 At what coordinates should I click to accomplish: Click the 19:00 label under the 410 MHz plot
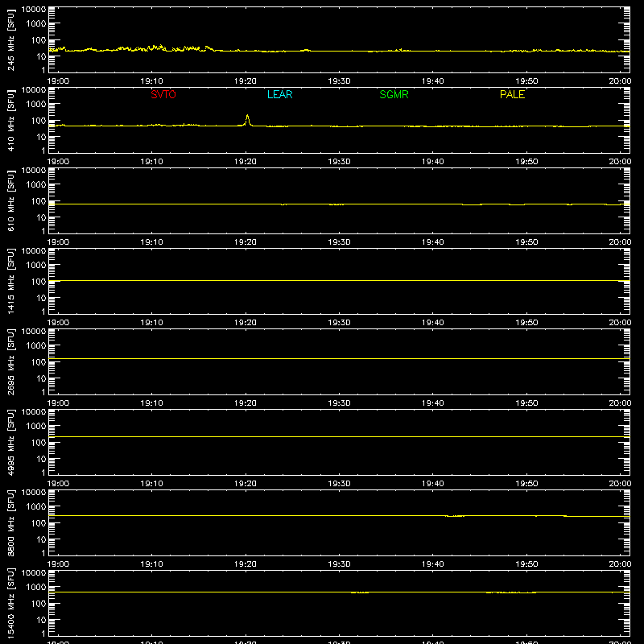pos(58,162)
